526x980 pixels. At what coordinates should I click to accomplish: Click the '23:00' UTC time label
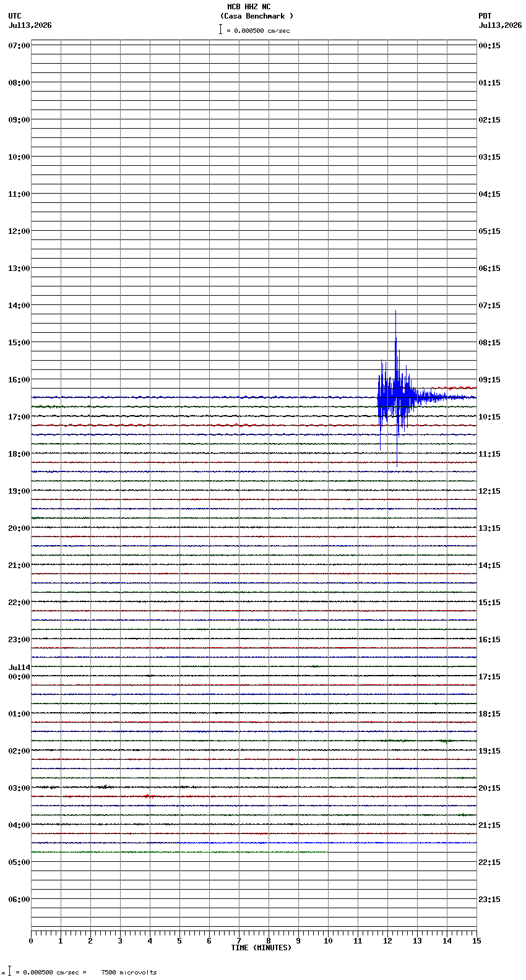[x=19, y=640]
